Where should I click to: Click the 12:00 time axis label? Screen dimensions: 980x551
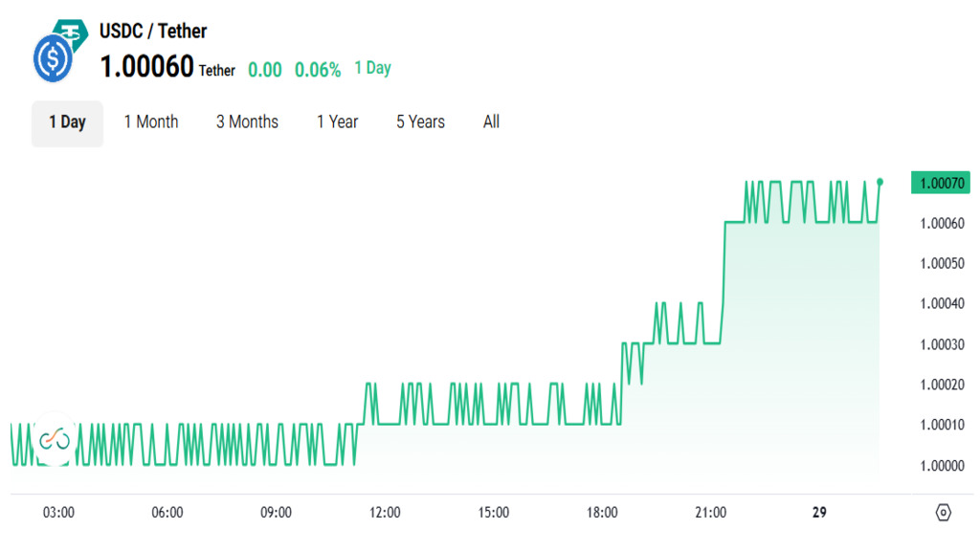tap(385, 513)
